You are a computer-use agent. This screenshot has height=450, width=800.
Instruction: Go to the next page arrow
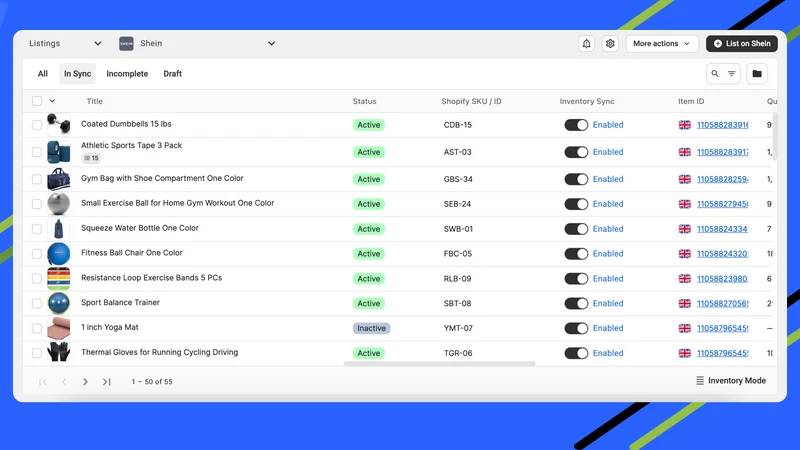85,382
